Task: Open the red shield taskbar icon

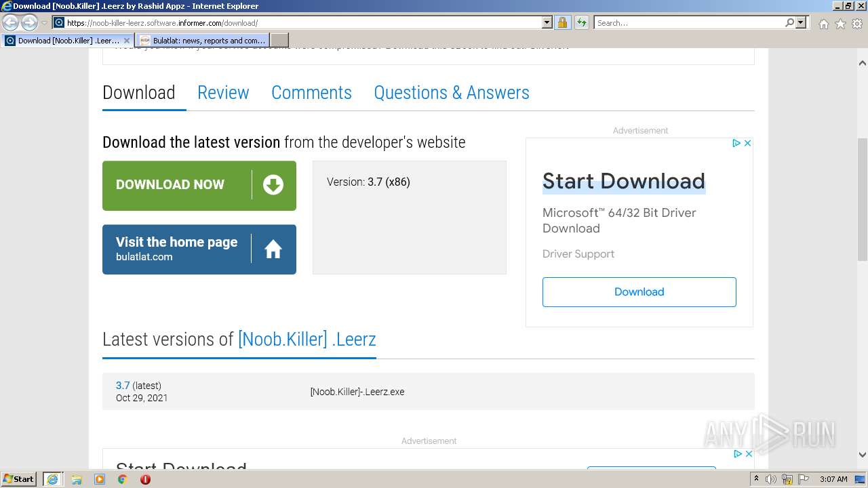Action: (145, 479)
